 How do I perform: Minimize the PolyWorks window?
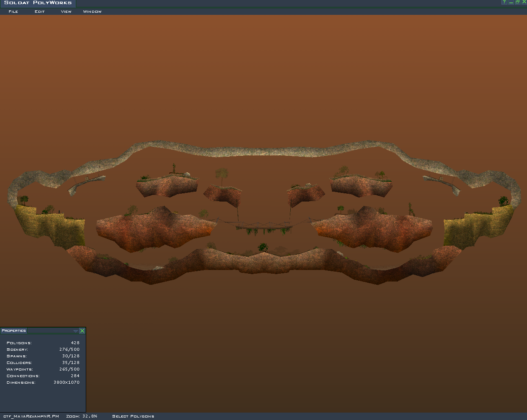coord(511,2)
